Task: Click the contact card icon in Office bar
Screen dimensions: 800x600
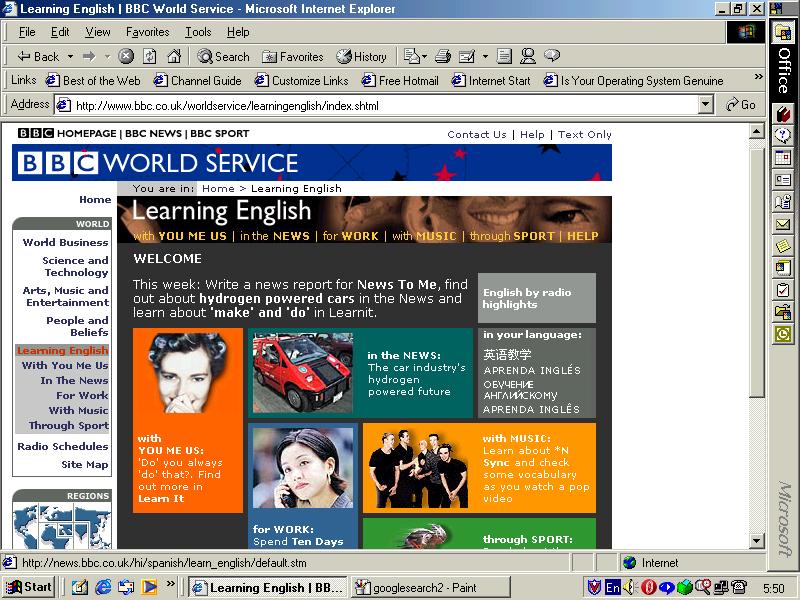Action: coord(783,180)
